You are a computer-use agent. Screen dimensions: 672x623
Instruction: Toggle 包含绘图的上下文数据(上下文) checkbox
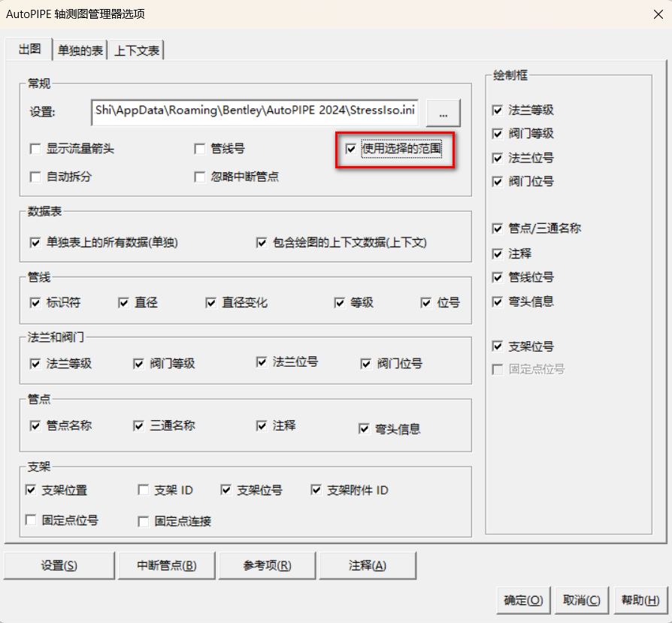coord(262,243)
